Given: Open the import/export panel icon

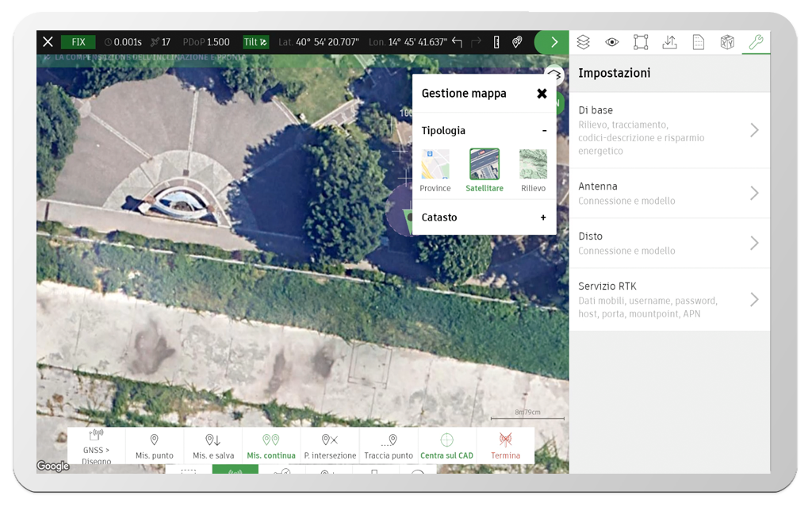Looking at the screenshot, I should 669,41.
